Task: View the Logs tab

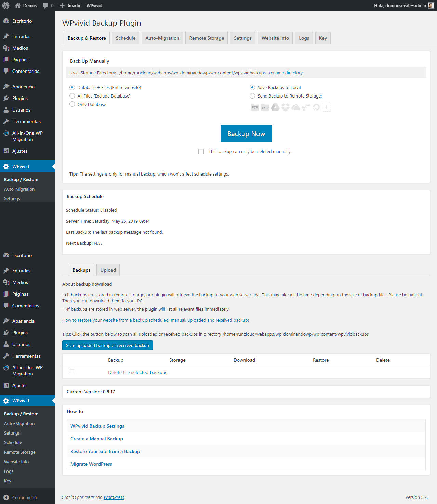Action: [x=304, y=38]
